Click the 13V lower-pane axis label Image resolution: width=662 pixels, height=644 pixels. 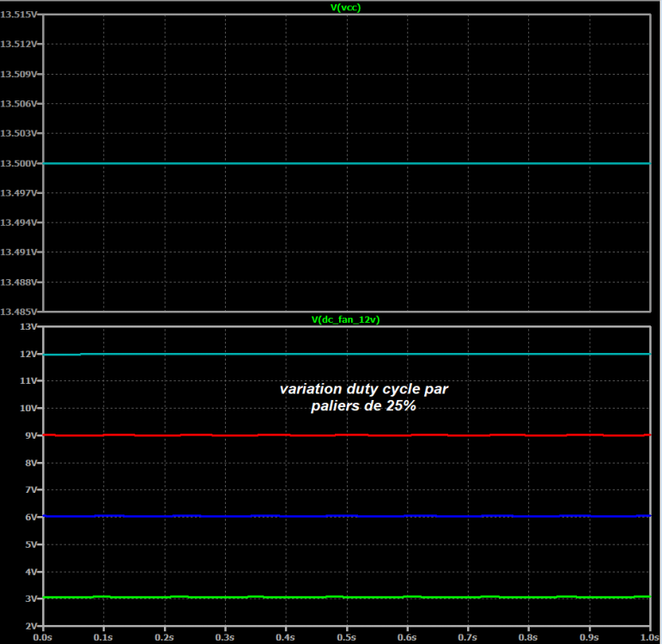(28, 326)
